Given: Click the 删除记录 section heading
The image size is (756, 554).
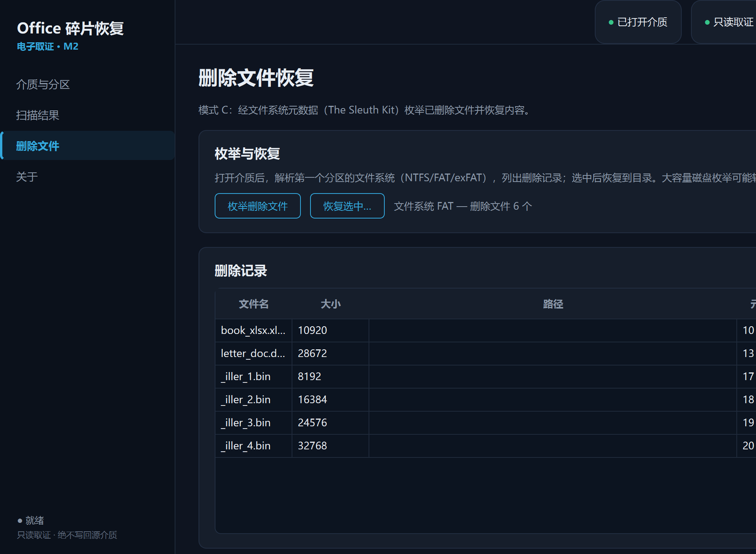Looking at the screenshot, I should (x=241, y=271).
